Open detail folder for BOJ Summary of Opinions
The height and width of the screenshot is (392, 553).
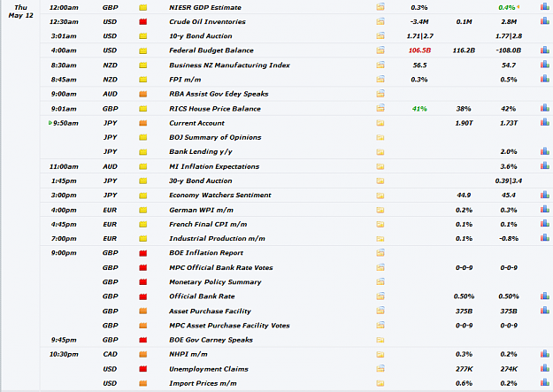click(x=380, y=137)
